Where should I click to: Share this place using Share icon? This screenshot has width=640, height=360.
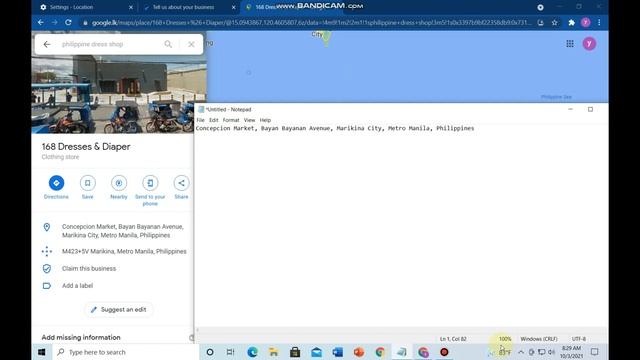click(x=181, y=183)
